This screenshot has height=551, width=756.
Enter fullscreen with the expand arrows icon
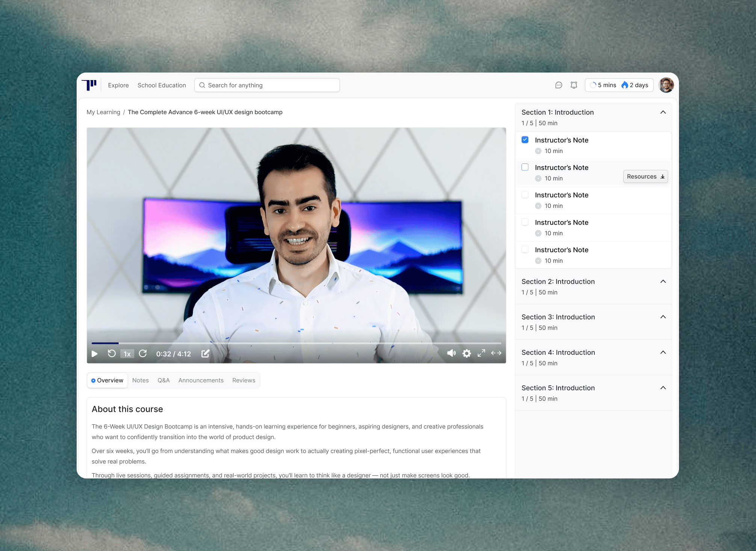481,353
